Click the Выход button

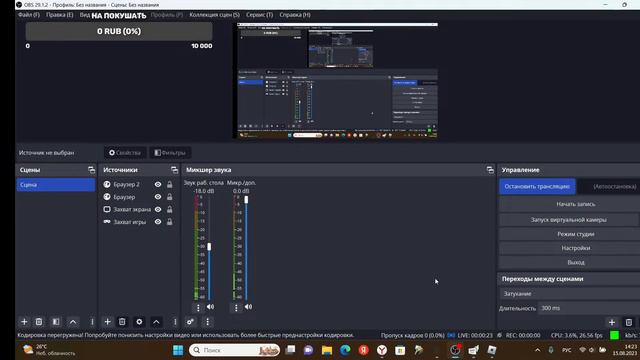[569, 262]
